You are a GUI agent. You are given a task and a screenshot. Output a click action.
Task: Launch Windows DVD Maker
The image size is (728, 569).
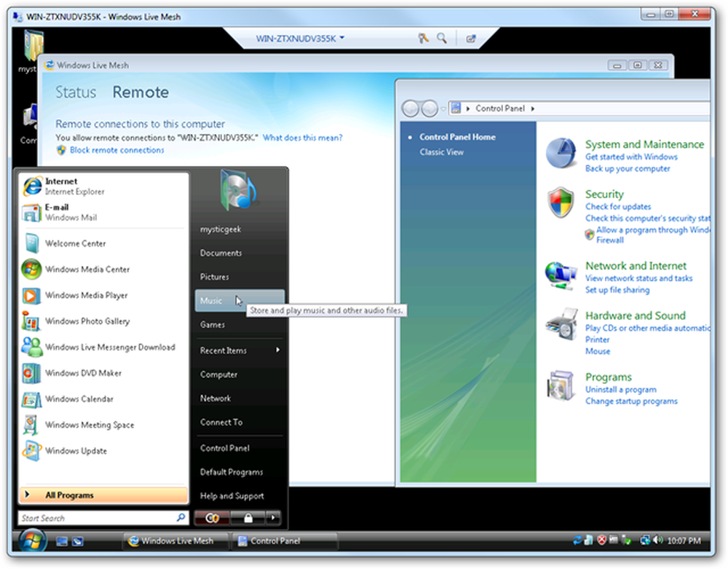103,373
